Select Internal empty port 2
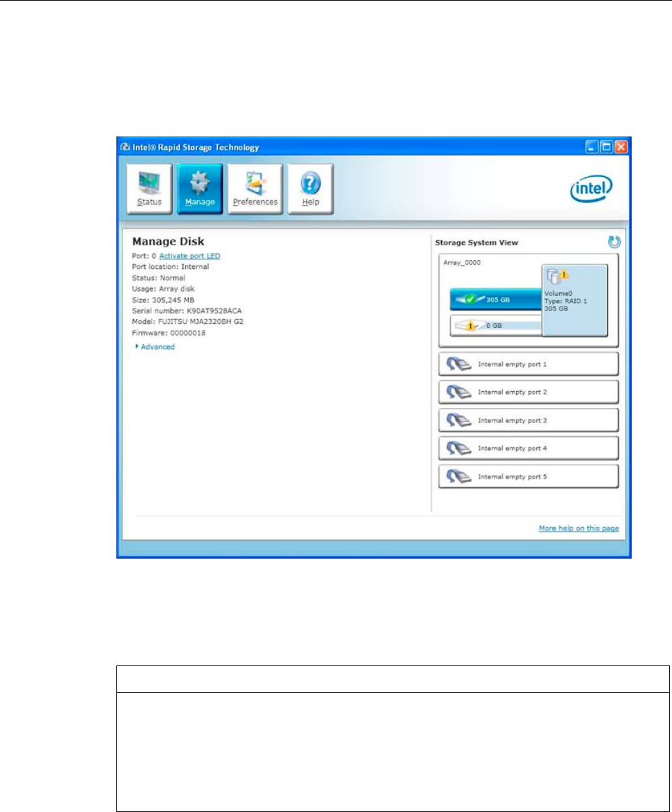Viewport: 672px width, 812px height. click(528, 392)
